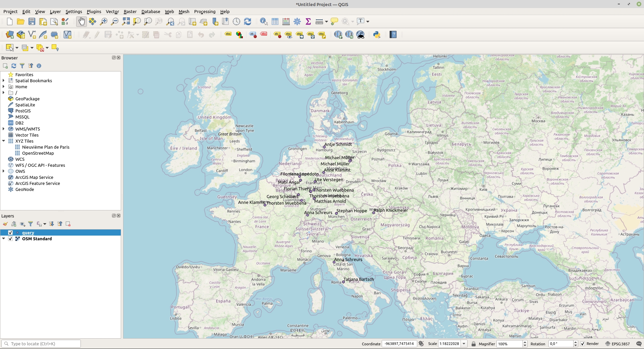644x349 pixels.
Task: Select the Pan Map hand tool
Action: 82,22
